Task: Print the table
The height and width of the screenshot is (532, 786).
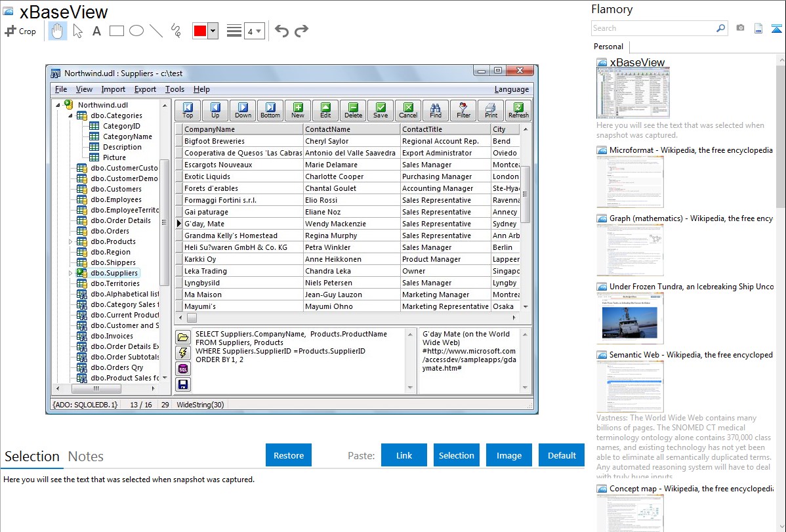Action: 491,110
